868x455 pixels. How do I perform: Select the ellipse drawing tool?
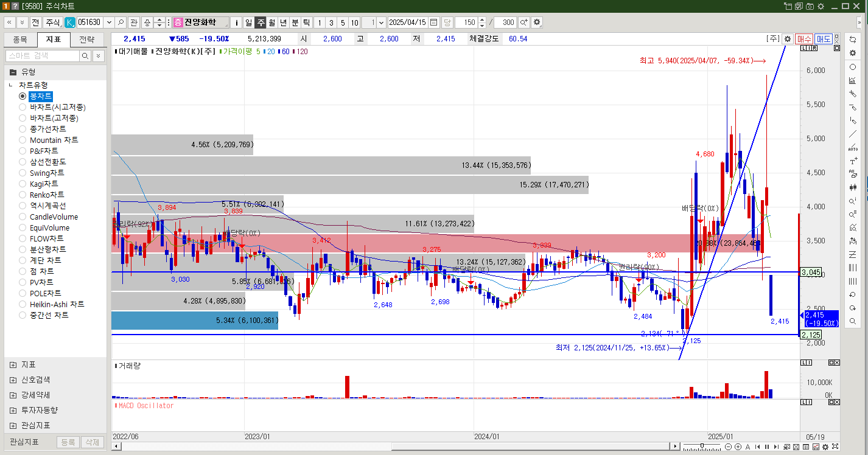[x=853, y=67]
